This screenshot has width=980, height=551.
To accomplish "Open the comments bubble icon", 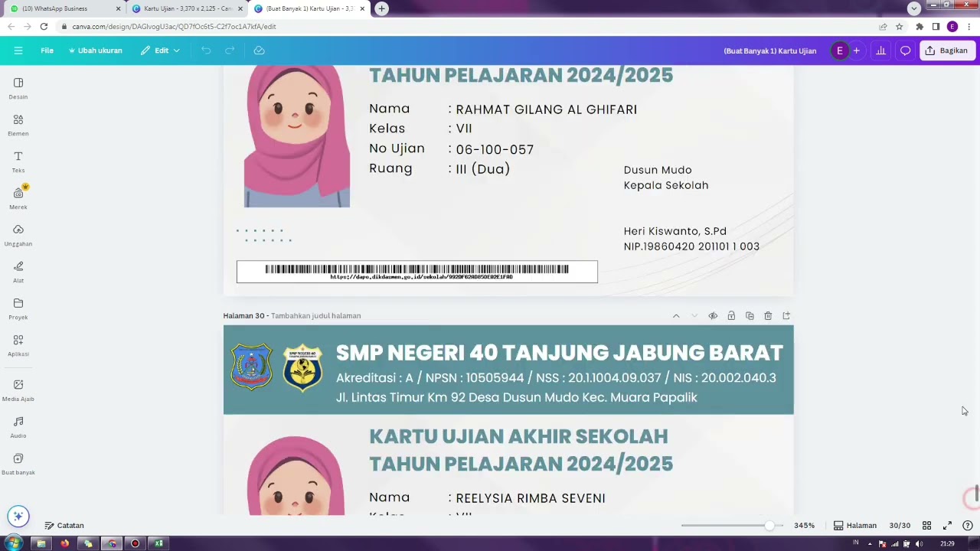I will (905, 51).
